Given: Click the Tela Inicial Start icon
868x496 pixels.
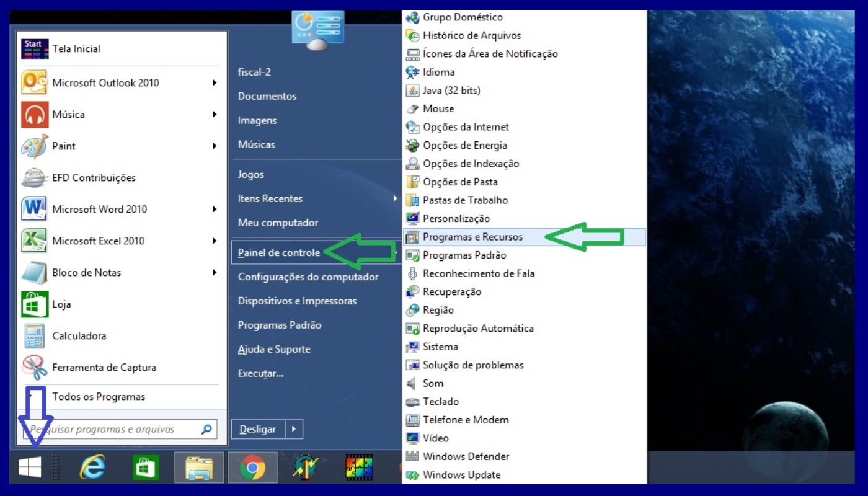Looking at the screenshot, I should [x=35, y=48].
